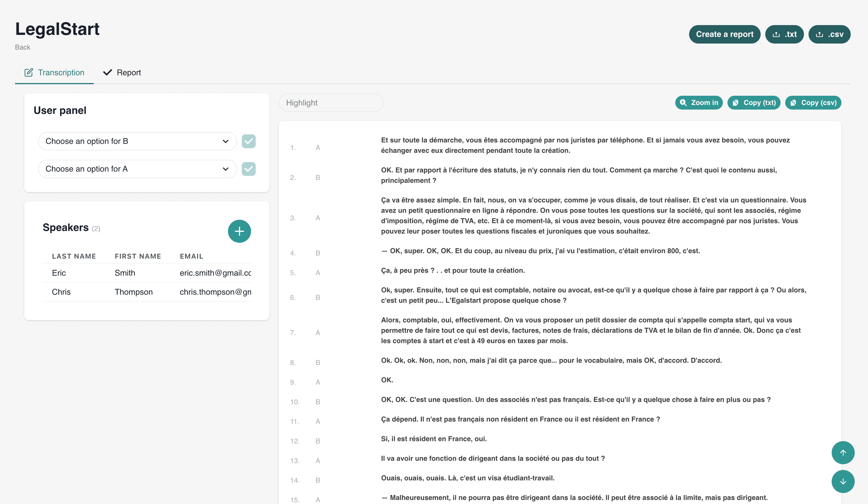Copy transcript as txt

[x=754, y=103]
